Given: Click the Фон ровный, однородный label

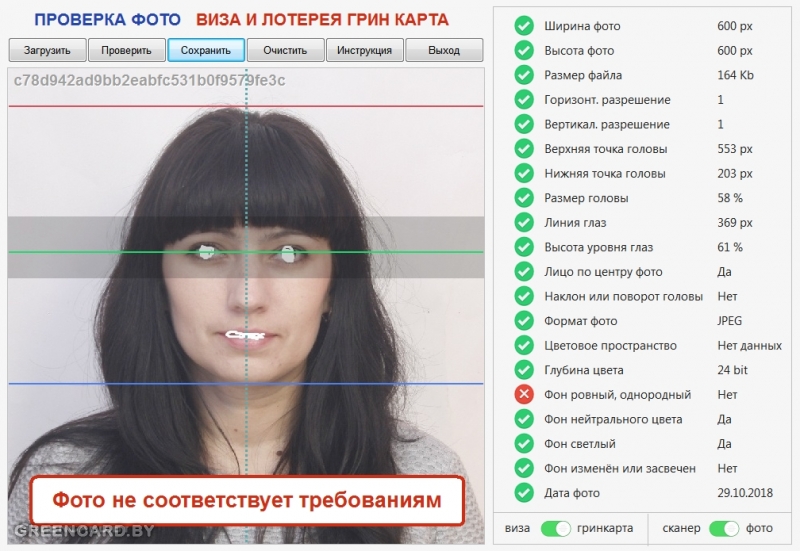Looking at the screenshot, I should [617, 394].
